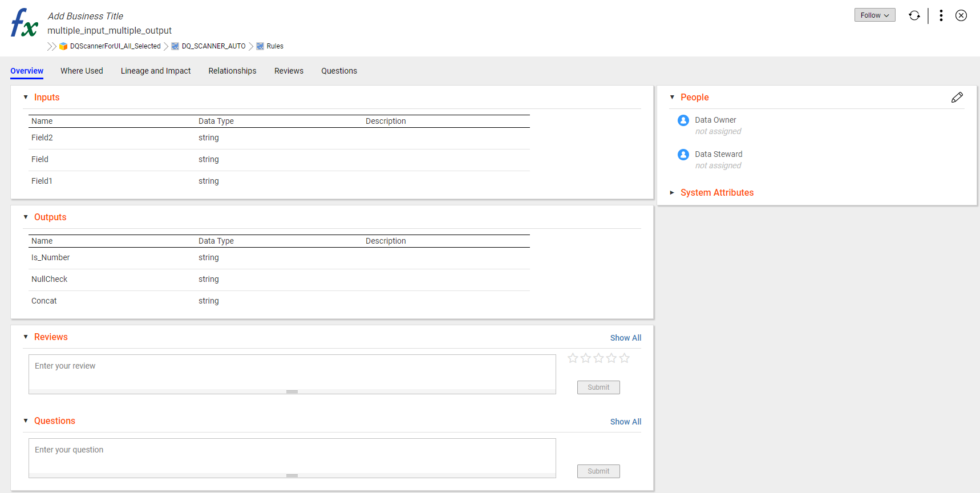This screenshot has height=493, width=980.
Task: Select the Overview tab
Action: coord(27,71)
